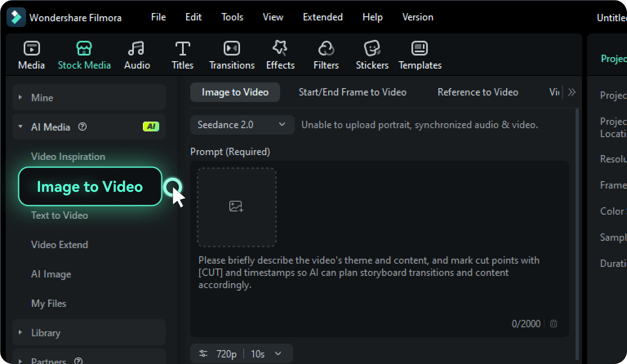This screenshot has height=364, width=627.
Task: Click the AI Media help question mark
Action: pyautogui.click(x=82, y=127)
